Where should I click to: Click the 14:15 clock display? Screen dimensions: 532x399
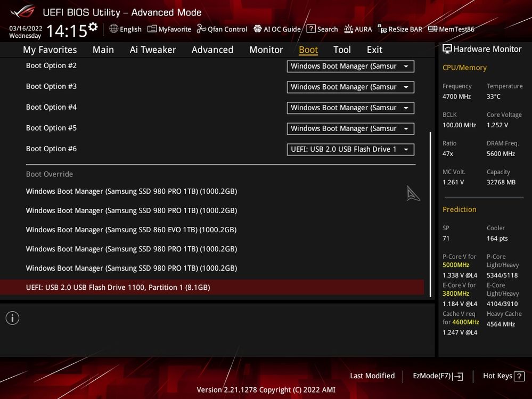click(67, 31)
